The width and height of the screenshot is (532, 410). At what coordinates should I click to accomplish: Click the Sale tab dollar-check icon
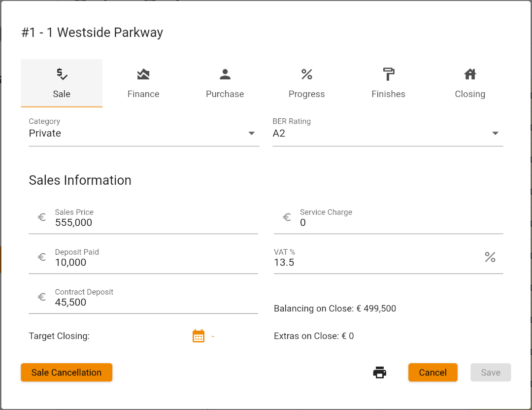62,74
